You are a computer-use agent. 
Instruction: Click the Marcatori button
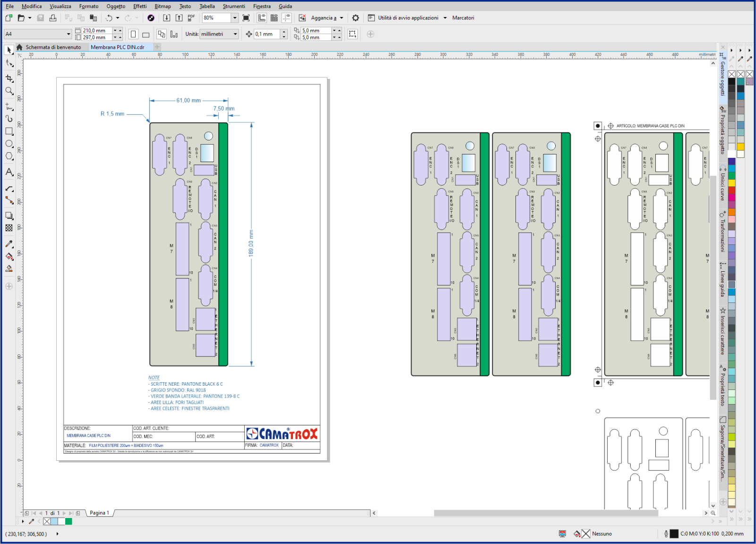coord(463,18)
